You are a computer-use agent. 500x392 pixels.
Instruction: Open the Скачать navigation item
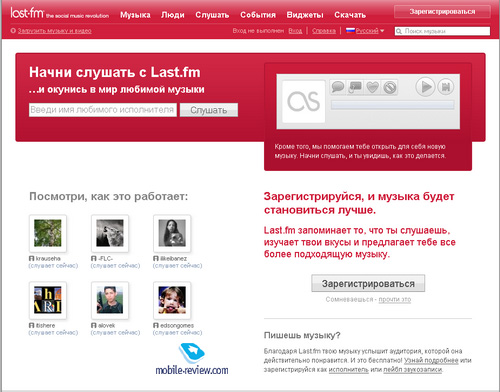[350, 15]
